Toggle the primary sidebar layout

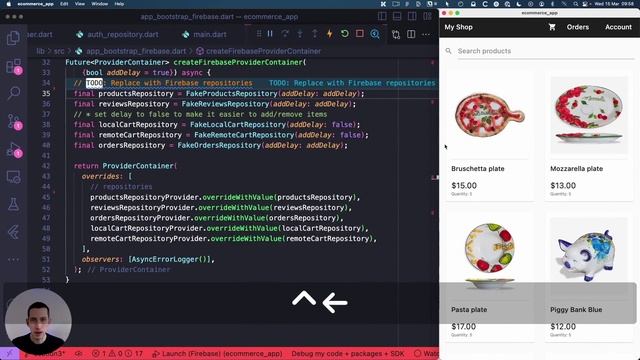[382, 16]
